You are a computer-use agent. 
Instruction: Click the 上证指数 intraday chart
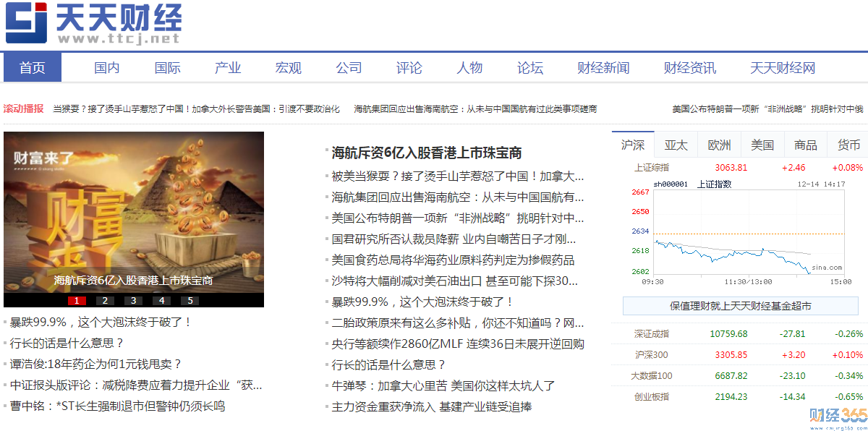click(739, 233)
